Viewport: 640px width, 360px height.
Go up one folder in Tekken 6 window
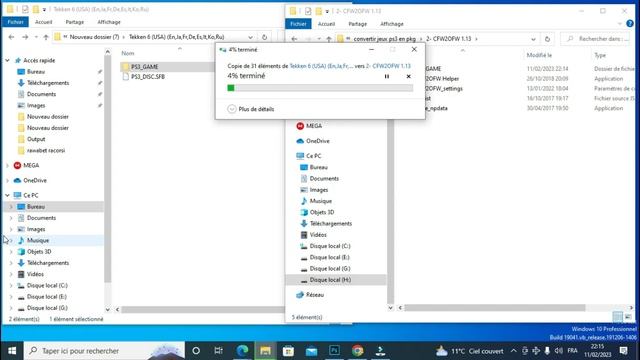coord(46,37)
